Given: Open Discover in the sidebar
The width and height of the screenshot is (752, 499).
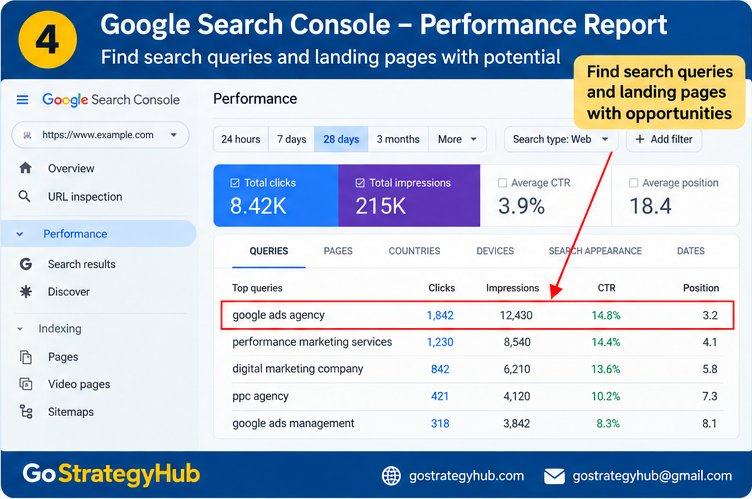Looking at the screenshot, I should 69,292.
